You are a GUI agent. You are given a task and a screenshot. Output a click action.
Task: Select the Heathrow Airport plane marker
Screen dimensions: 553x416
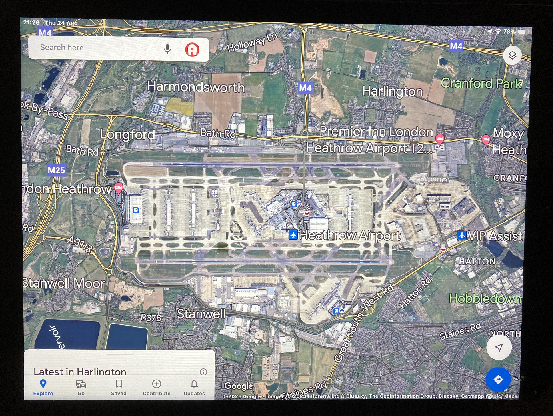(293, 235)
